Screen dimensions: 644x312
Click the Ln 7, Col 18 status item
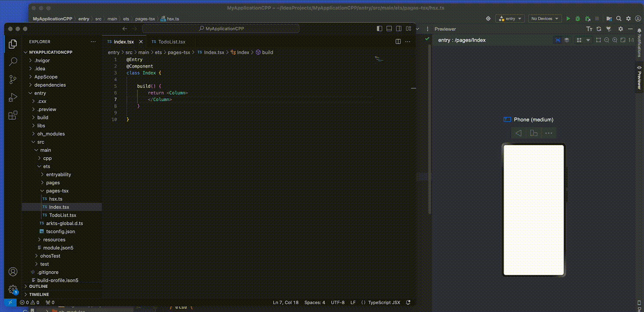pos(285,302)
